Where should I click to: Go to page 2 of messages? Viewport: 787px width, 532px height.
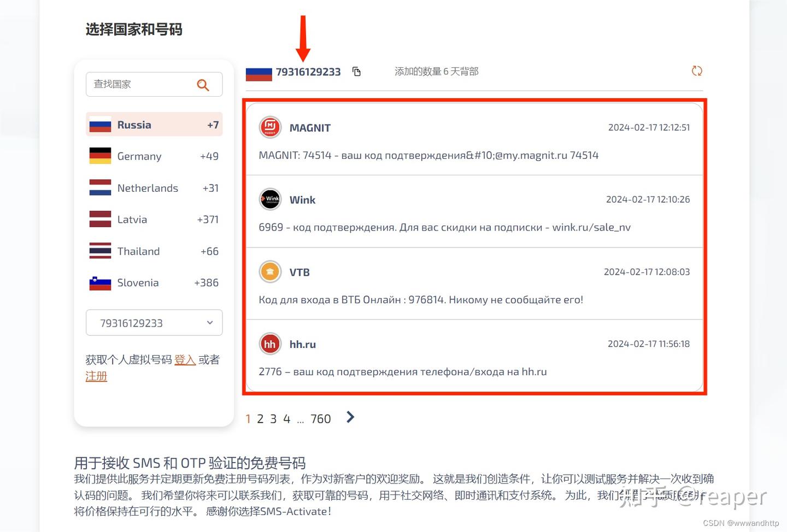coord(261,418)
